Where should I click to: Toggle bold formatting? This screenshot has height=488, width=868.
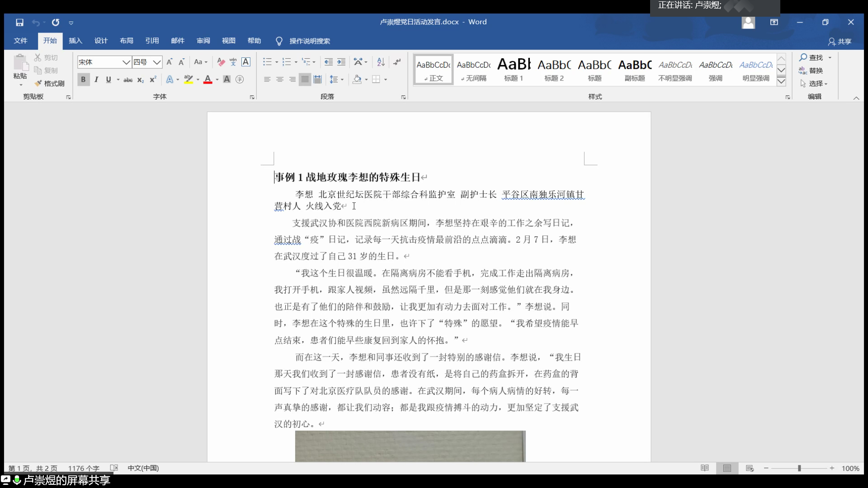83,80
